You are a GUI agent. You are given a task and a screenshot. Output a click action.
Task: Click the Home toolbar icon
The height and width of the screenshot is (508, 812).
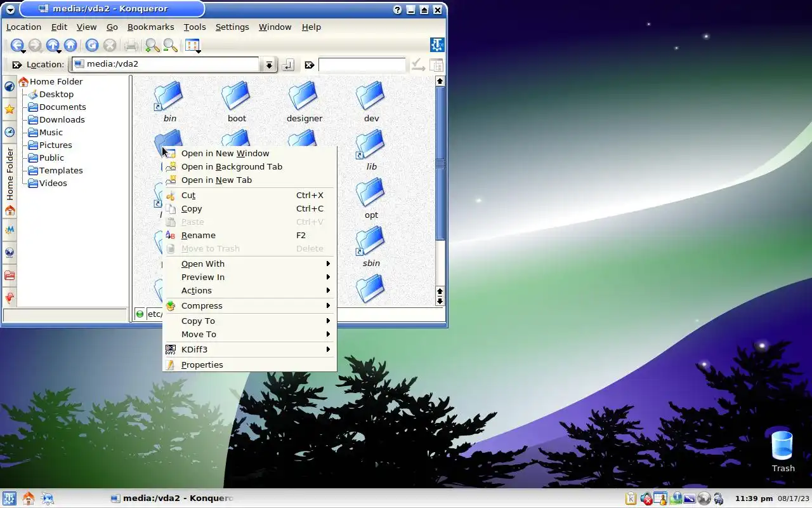pyautogui.click(x=70, y=46)
